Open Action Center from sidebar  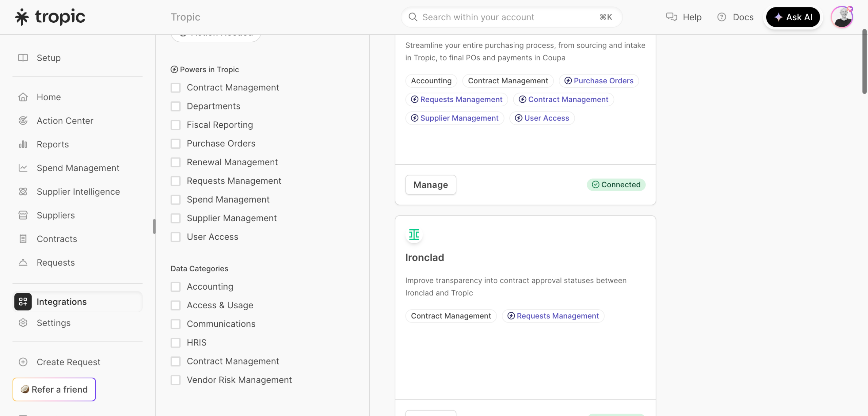65,121
